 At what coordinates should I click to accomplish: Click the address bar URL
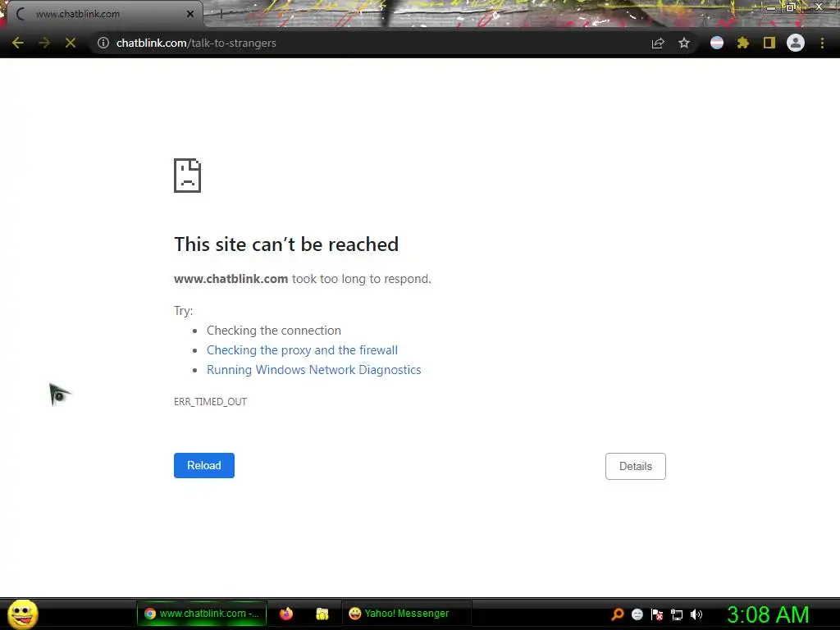click(196, 43)
